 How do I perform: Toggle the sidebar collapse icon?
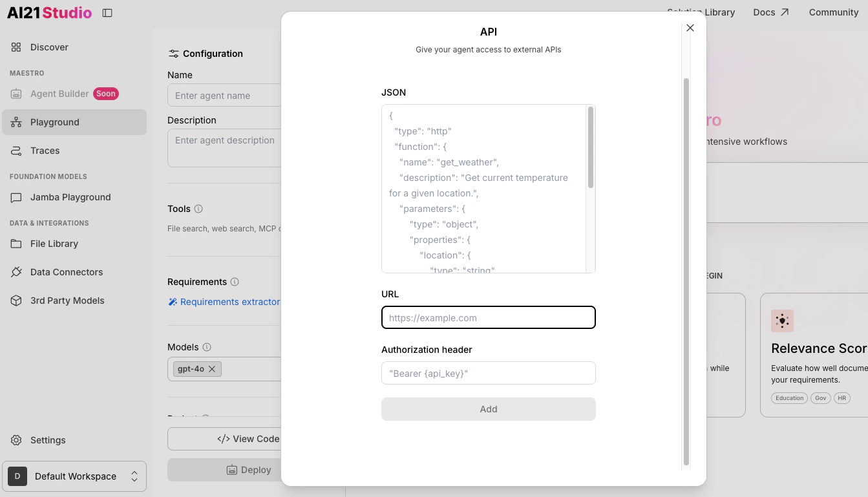[x=107, y=13]
